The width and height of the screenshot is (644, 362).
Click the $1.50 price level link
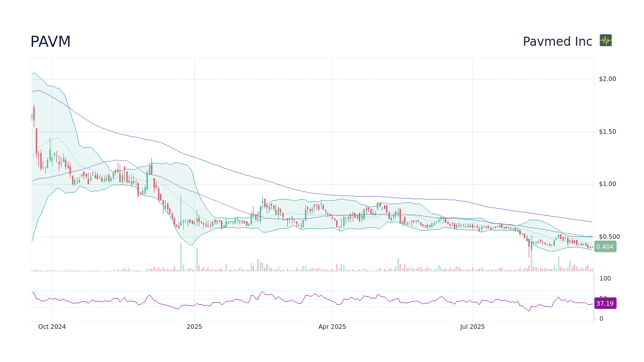coord(608,131)
